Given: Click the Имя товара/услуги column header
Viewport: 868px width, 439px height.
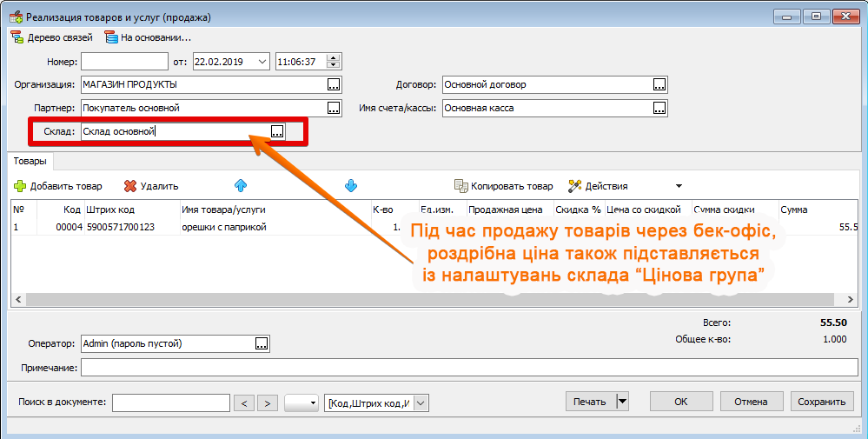Looking at the screenshot, I should tap(275, 210).
